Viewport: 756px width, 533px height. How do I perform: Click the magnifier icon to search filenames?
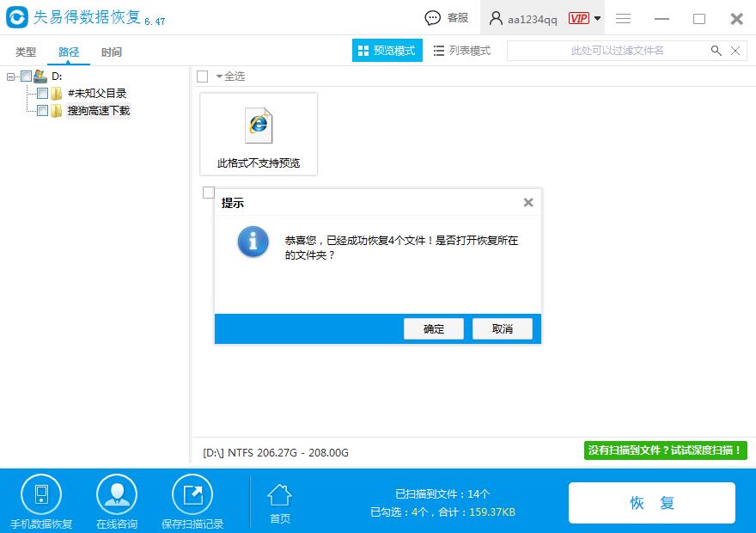[716, 51]
